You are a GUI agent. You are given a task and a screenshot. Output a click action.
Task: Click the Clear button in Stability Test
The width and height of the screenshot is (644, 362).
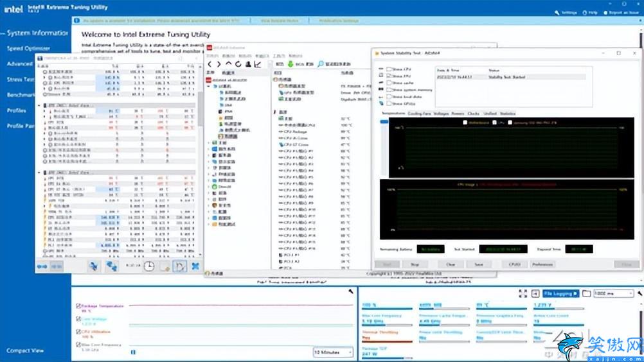click(x=451, y=264)
